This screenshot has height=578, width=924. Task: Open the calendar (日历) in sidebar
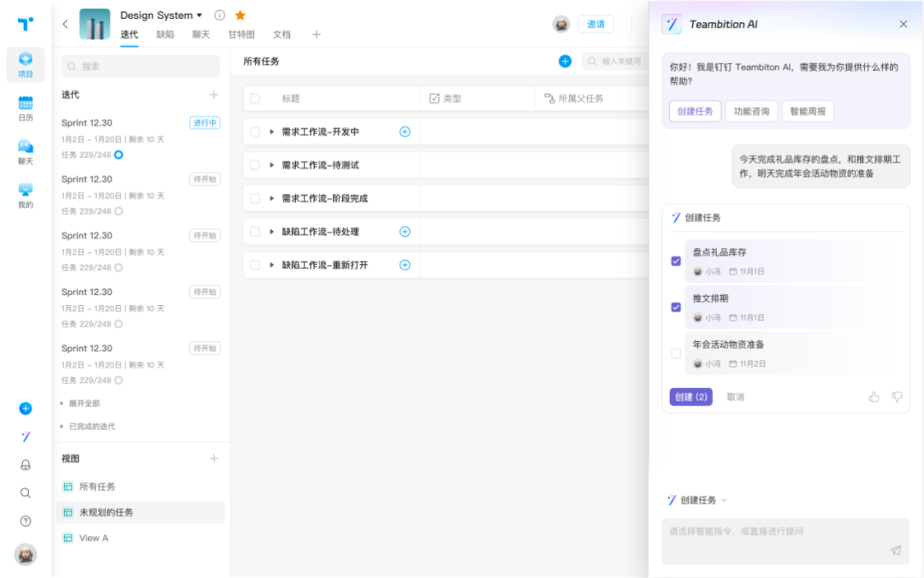(x=26, y=108)
